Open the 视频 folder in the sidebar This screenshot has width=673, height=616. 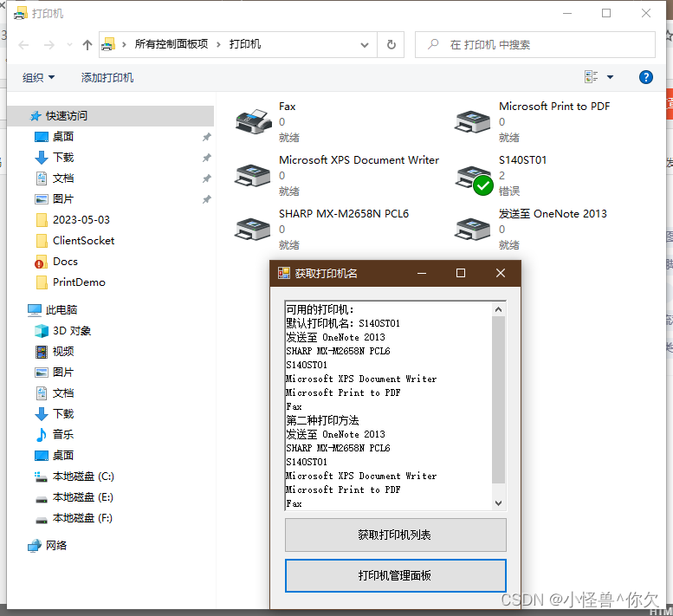coord(55,352)
